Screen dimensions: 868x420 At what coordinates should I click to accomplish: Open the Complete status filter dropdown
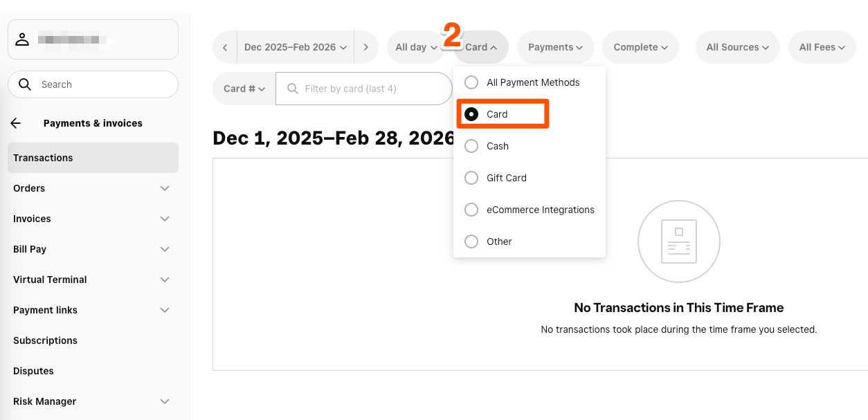(640, 48)
